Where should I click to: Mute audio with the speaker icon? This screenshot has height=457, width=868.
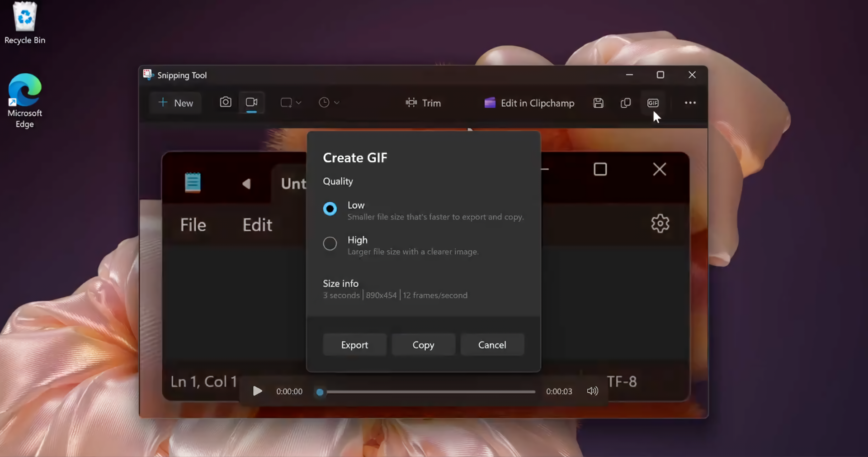point(592,391)
